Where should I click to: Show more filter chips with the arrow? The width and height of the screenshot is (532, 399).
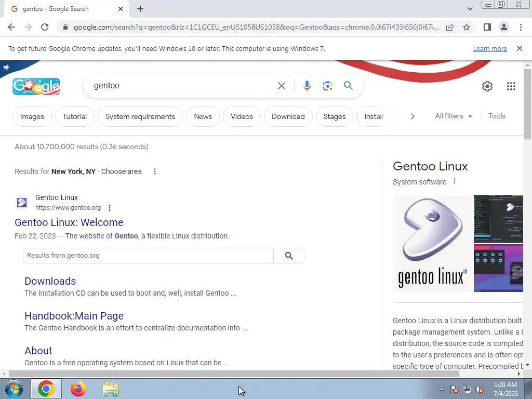point(412,116)
